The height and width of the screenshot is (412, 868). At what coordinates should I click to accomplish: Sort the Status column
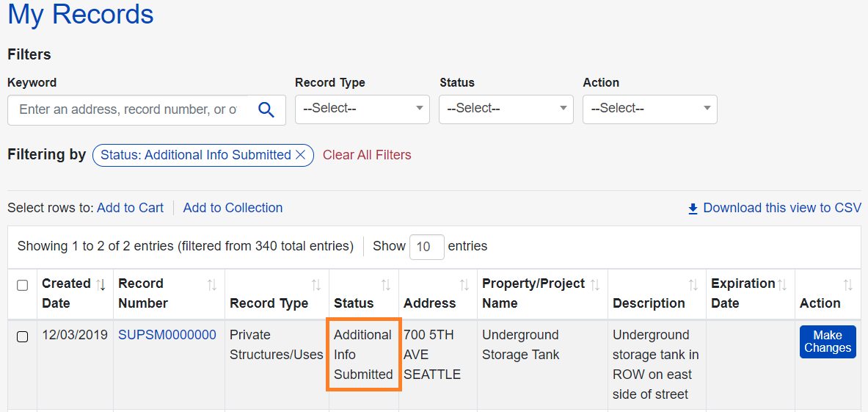click(x=386, y=284)
